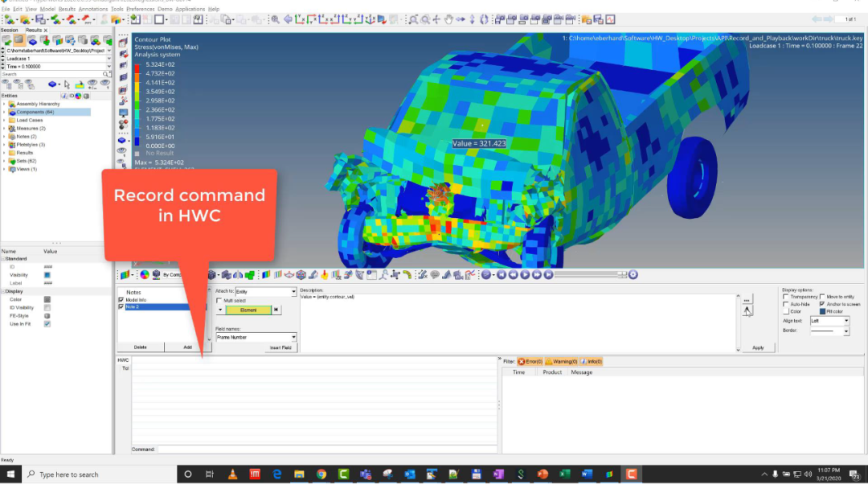The width and height of the screenshot is (868, 489).
Task: Click the play forward animation button
Action: [525, 275]
